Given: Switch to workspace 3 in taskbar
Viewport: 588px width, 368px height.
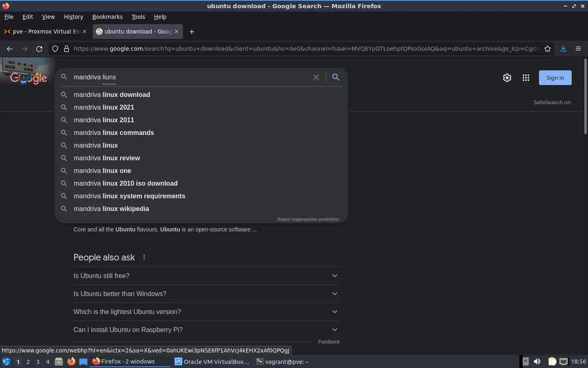Looking at the screenshot, I should click(x=38, y=361).
